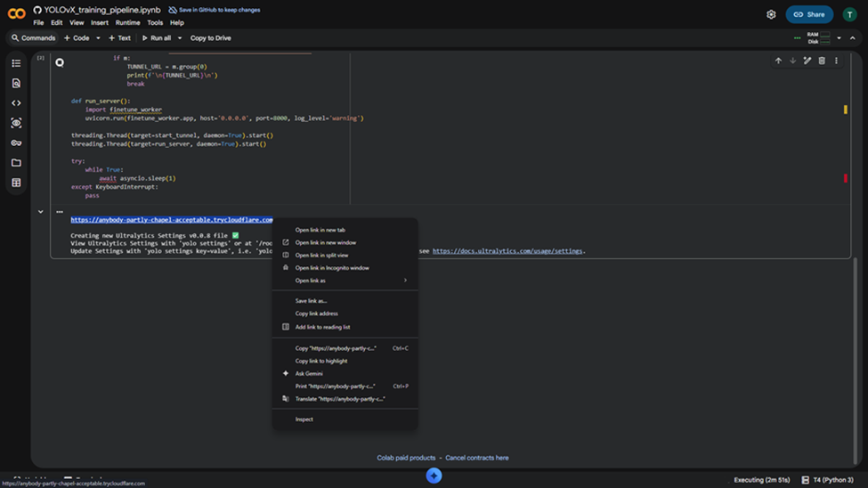Open the File menu

[38, 23]
